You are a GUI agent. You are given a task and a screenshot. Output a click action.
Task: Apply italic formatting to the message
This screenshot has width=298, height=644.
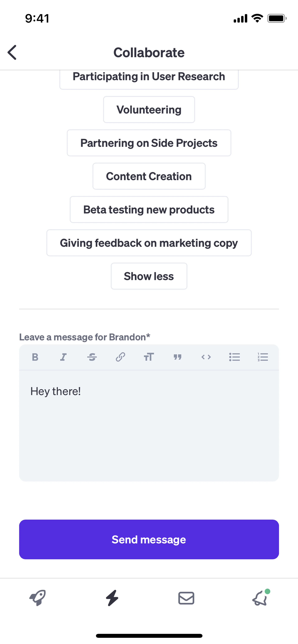(x=63, y=357)
